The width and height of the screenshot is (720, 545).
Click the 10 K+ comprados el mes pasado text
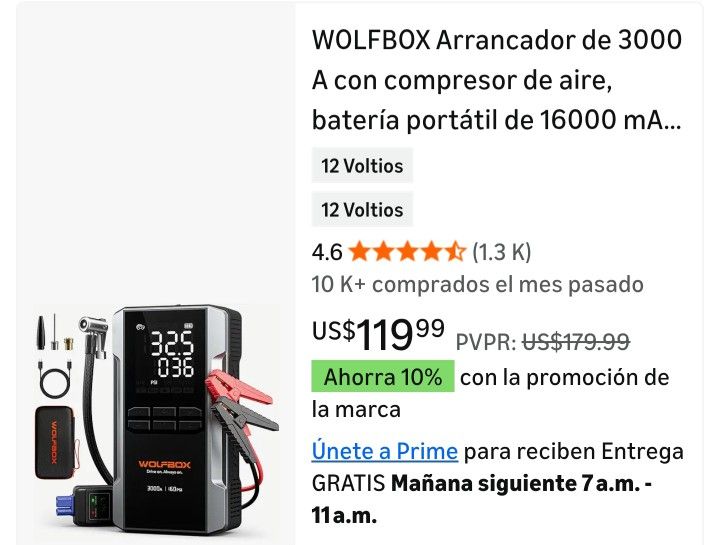[478, 284]
